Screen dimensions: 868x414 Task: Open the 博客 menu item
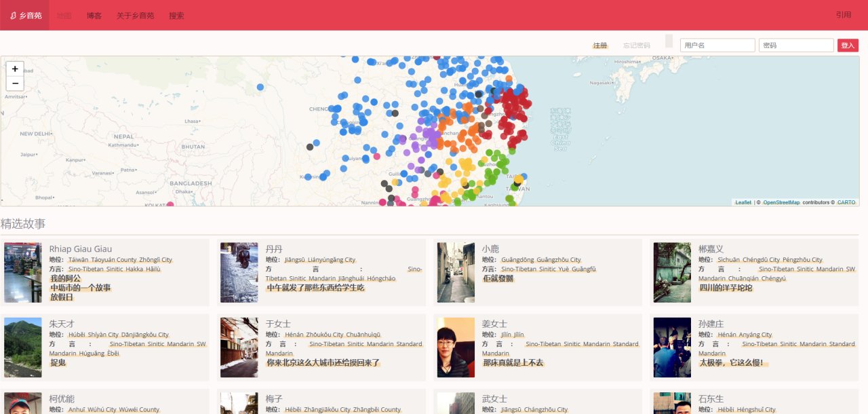point(94,15)
